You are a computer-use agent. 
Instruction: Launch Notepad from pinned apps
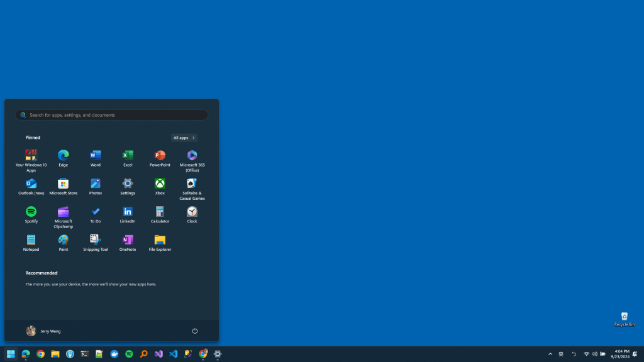coord(31,243)
